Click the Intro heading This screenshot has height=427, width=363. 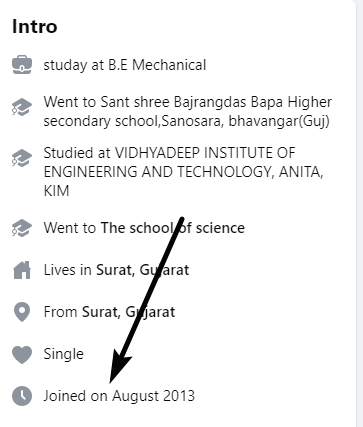tap(35, 27)
